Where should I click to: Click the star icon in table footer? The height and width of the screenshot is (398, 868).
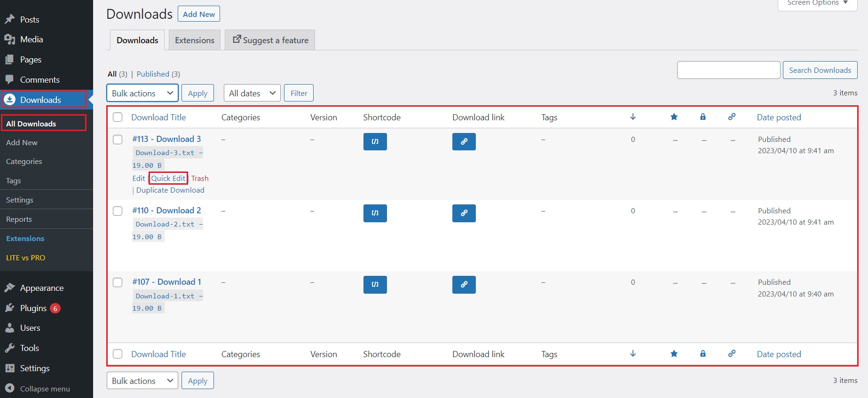click(x=674, y=353)
